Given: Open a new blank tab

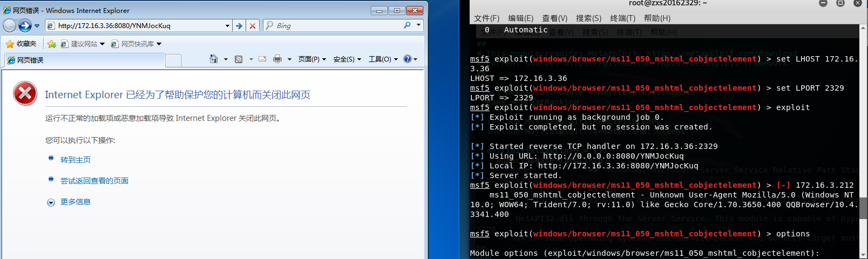Looking at the screenshot, I should coord(173,60).
